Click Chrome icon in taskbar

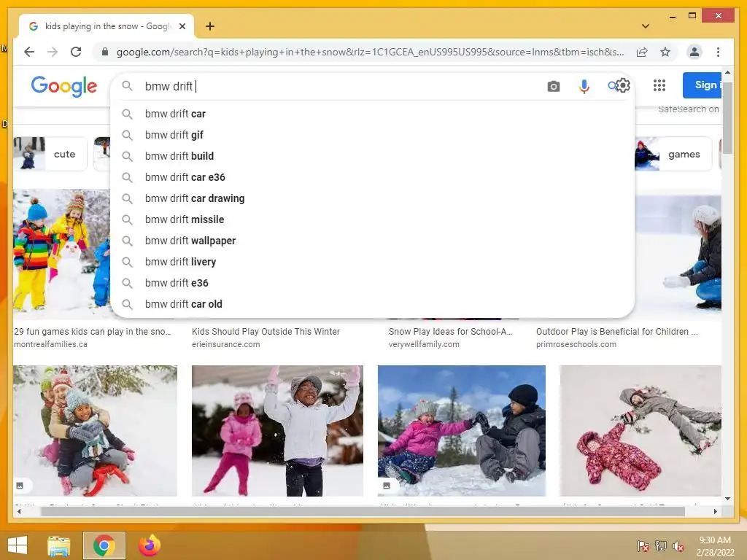pyautogui.click(x=104, y=545)
